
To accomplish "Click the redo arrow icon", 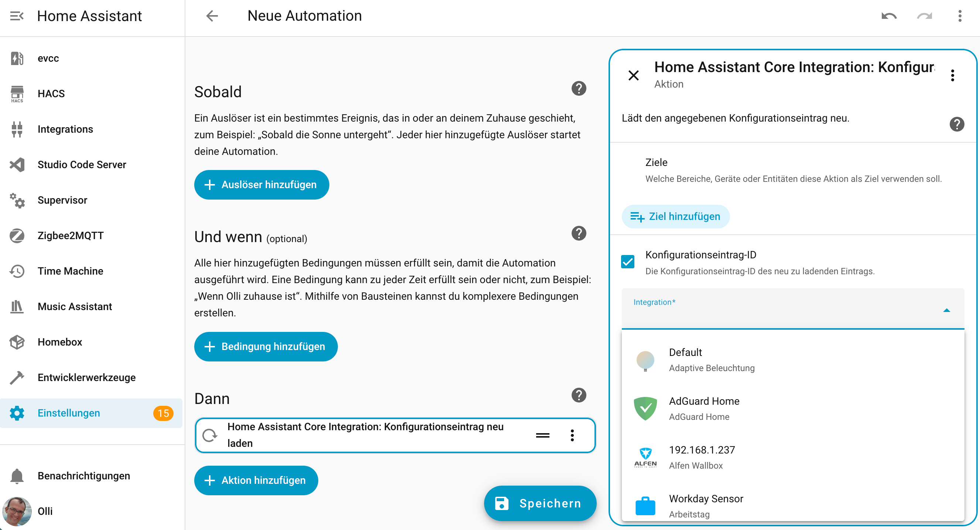I will click(x=925, y=16).
